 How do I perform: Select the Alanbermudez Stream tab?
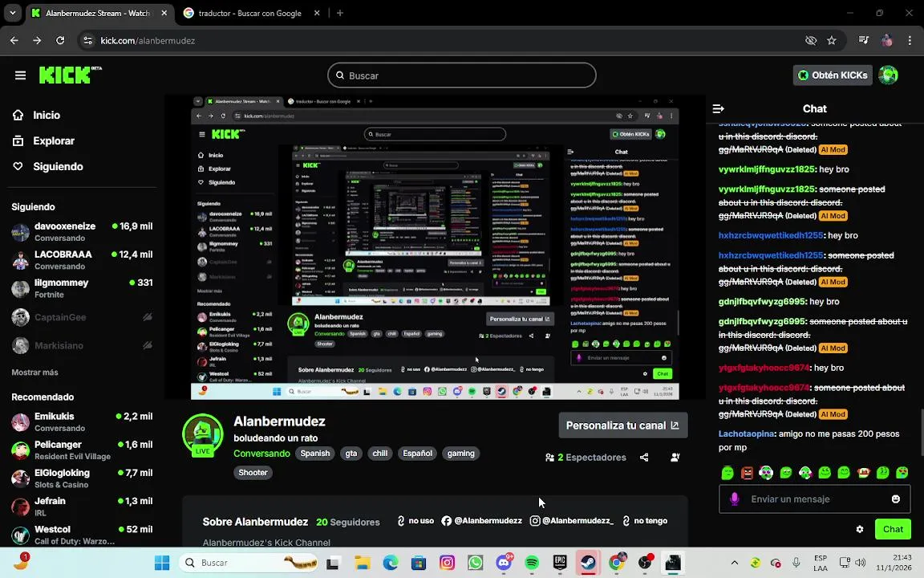tap(98, 13)
